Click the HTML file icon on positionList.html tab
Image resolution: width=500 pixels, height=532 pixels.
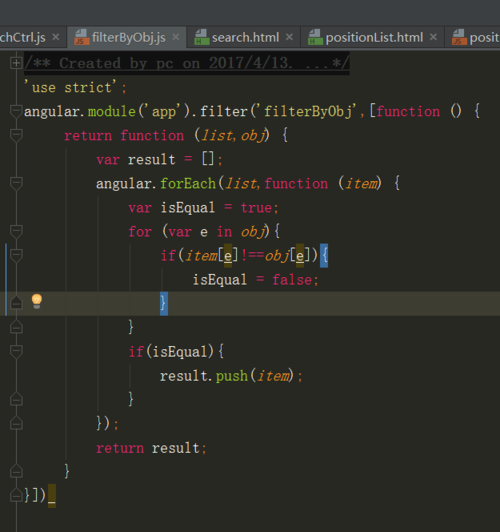tap(314, 37)
